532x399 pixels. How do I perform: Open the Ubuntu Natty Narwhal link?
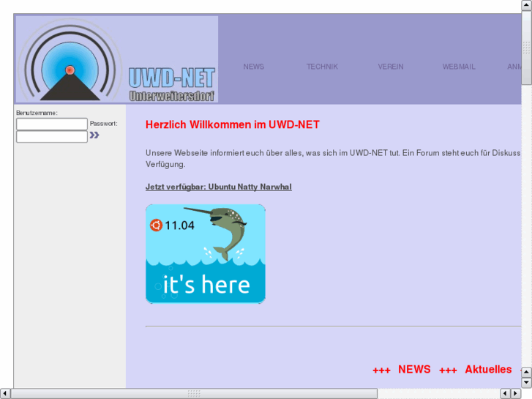click(219, 187)
